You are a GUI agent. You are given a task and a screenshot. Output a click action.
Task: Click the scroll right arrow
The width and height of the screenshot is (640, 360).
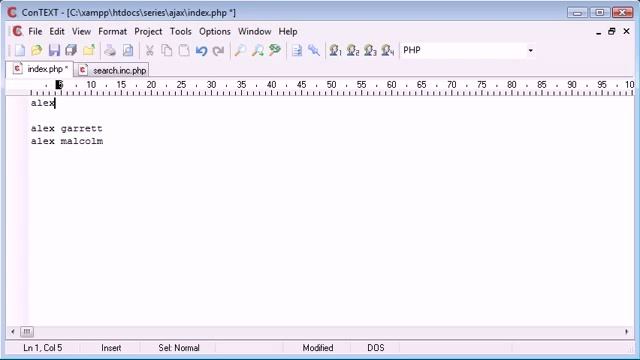(627, 332)
